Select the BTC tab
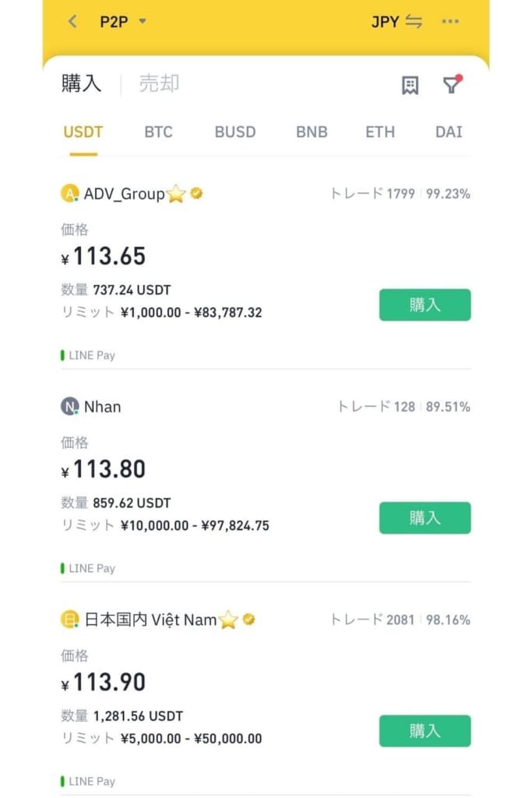The image size is (532, 798). pyautogui.click(x=158, y=132)
